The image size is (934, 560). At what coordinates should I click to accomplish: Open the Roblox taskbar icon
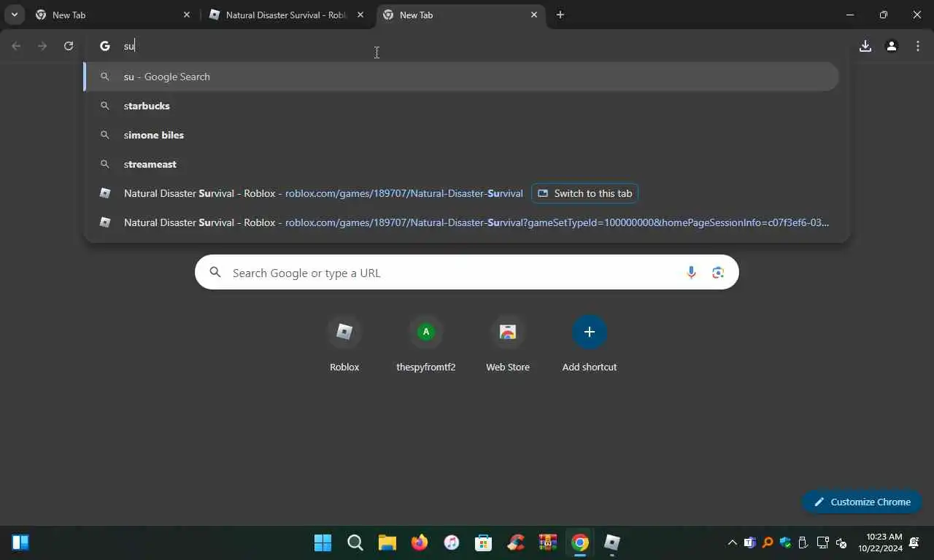click(612, 542)
